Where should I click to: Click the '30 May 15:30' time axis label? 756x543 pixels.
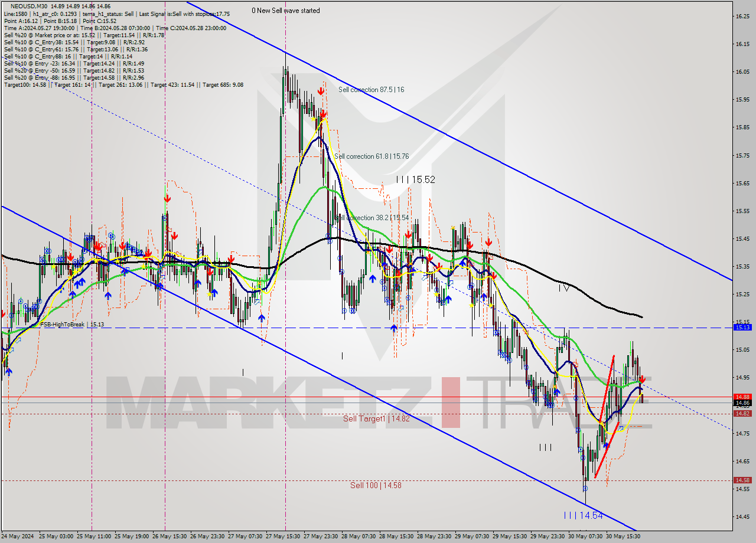click(623, 537)
